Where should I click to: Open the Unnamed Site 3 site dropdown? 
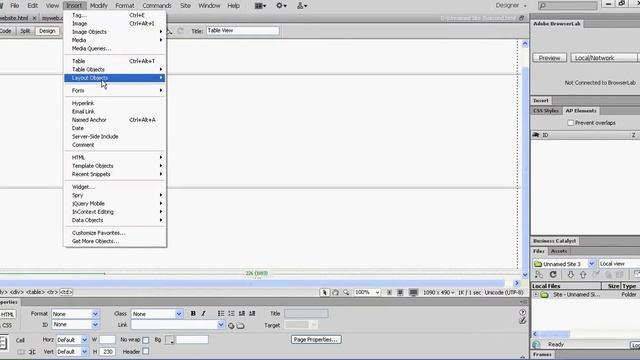[564, 264]
